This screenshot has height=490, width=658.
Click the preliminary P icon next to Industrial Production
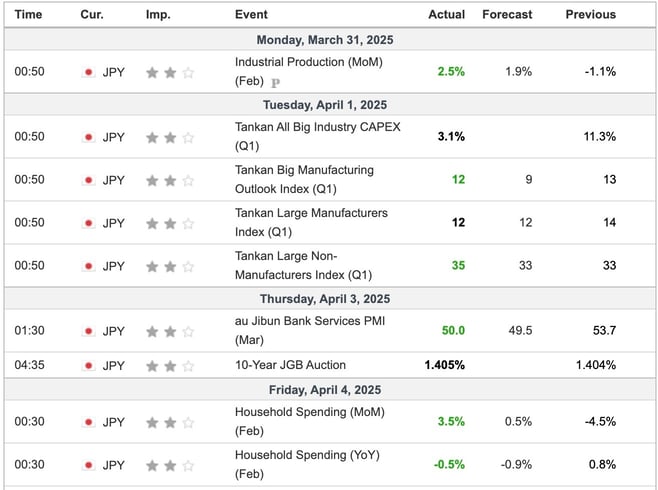tap(275, 83)
